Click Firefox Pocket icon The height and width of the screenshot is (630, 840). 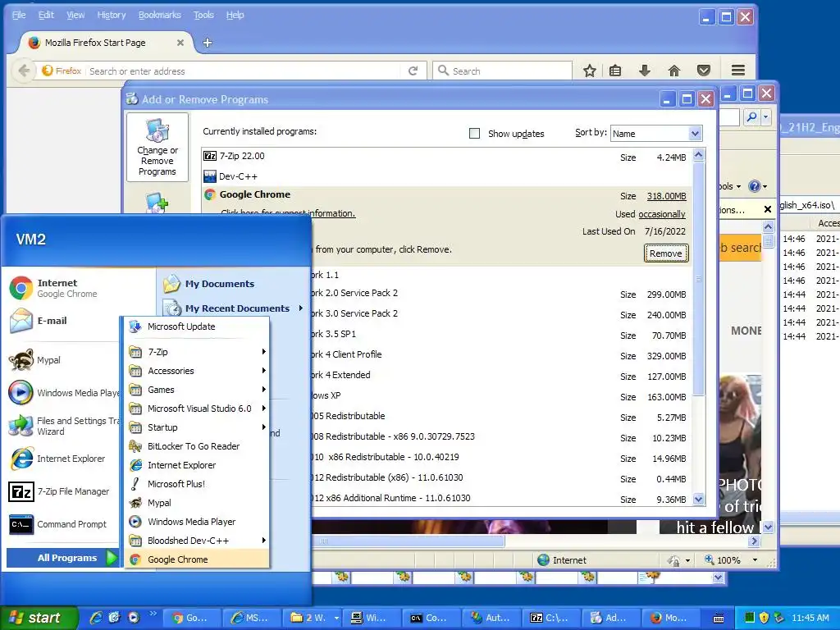[x=703, y=71]
